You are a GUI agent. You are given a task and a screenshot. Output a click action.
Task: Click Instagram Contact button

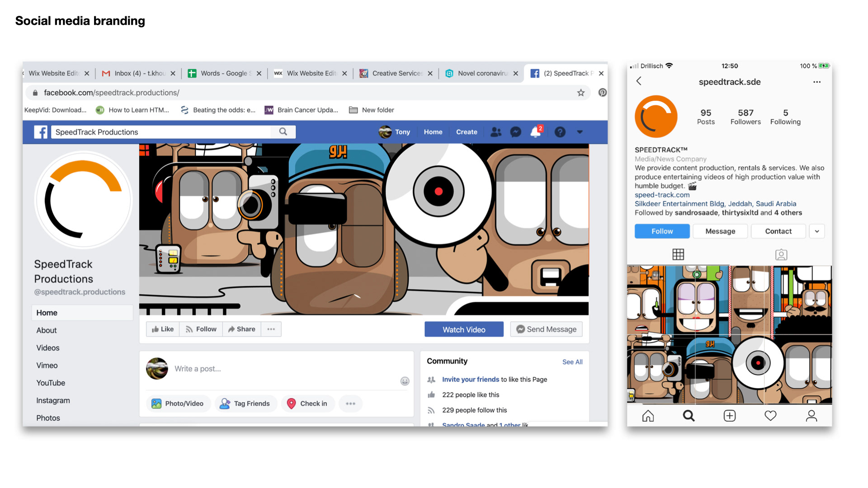point(778,231)
